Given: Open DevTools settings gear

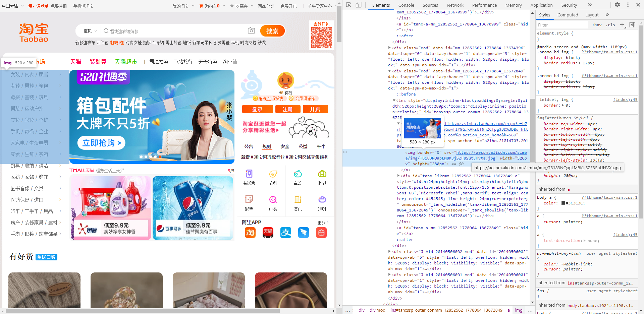Looking at the screenshot, I should tap(617, 5).
